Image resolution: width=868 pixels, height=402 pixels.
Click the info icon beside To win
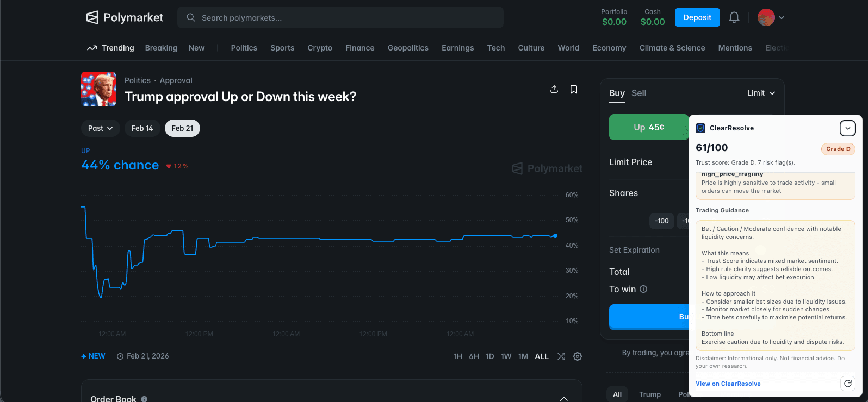point(643,289)
